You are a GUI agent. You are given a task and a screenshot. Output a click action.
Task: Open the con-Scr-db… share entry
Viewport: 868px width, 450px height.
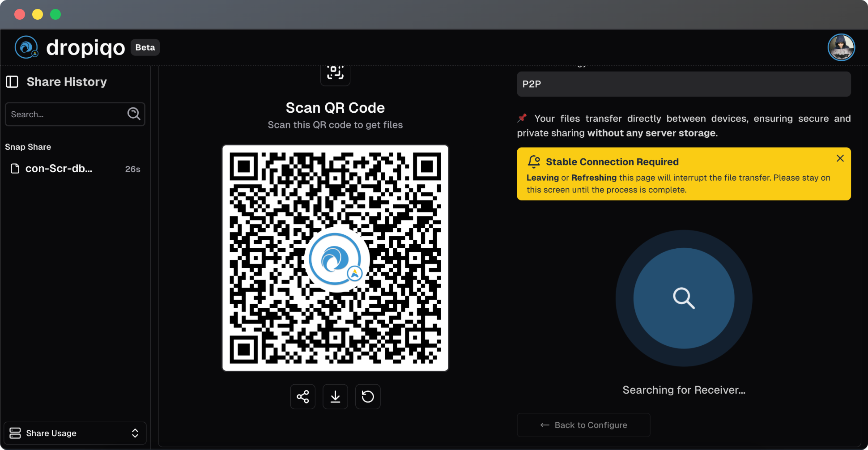(x=75, y=169)
